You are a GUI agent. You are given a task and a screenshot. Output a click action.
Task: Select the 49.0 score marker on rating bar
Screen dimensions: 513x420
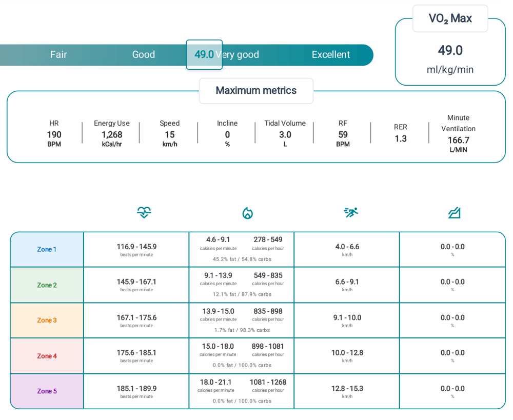pos(204,55)
